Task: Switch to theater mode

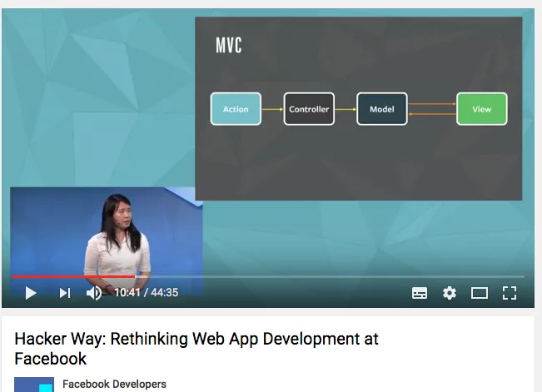Action: click(x=480, y=293)
